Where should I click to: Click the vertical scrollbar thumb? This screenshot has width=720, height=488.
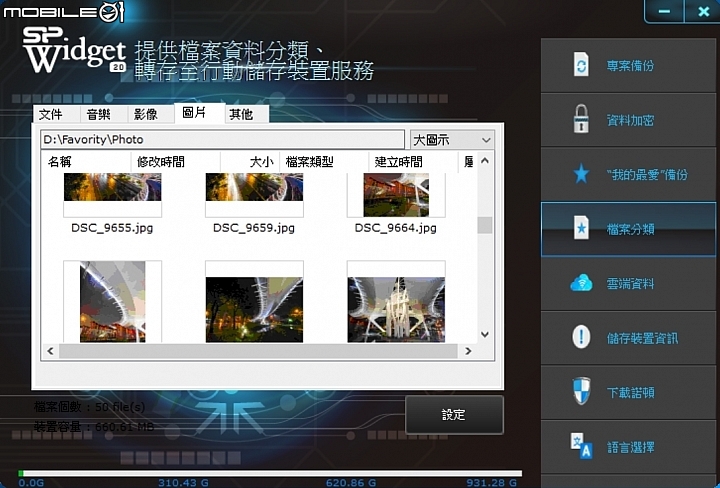click(485, 225)
